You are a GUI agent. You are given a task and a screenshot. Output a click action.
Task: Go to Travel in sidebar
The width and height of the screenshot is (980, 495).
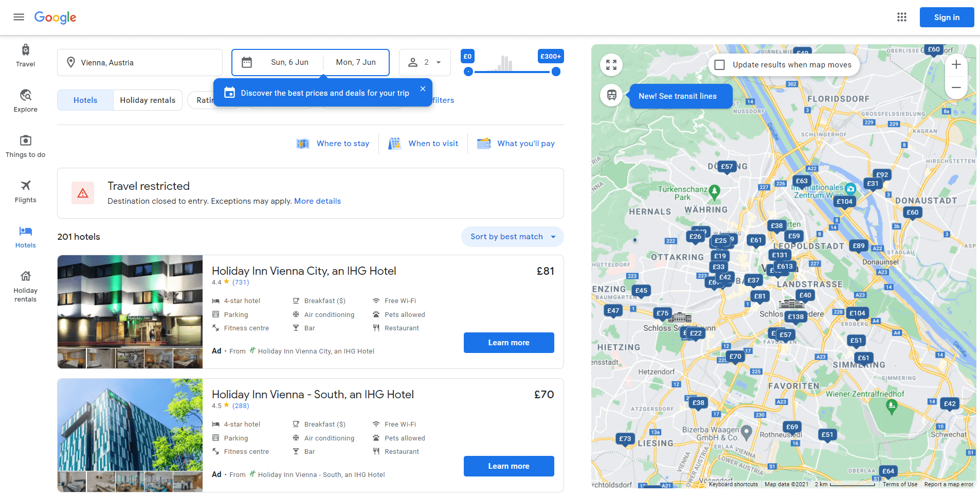click(x=26, y=56)
